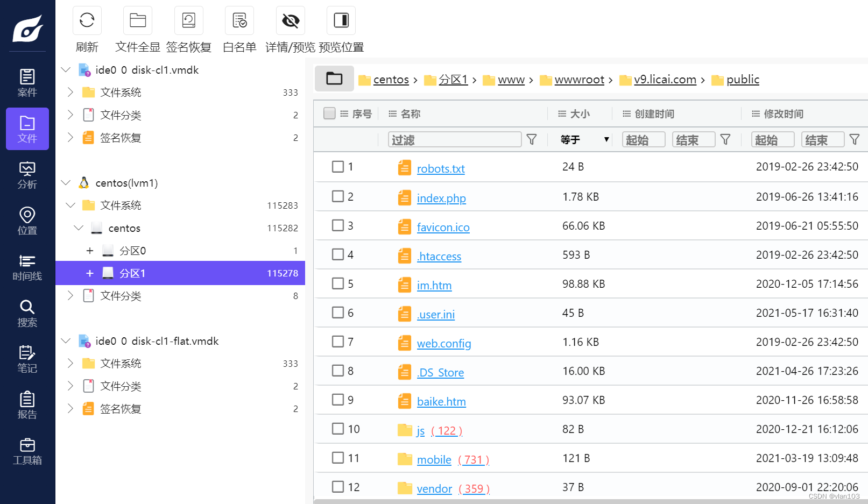The width and height of the screenshot is (868, 504).
Task: Go to v9.licai.com in the breadcrumb
Action: point(665,80)
